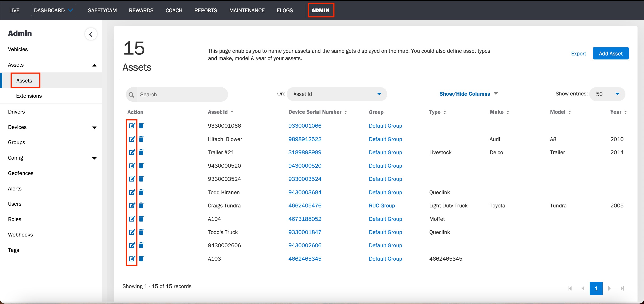Image resolution: width=644 pixels, height=304 pixels.
Task: Delete the 9430000520 asset
Action: coord(141,165)
